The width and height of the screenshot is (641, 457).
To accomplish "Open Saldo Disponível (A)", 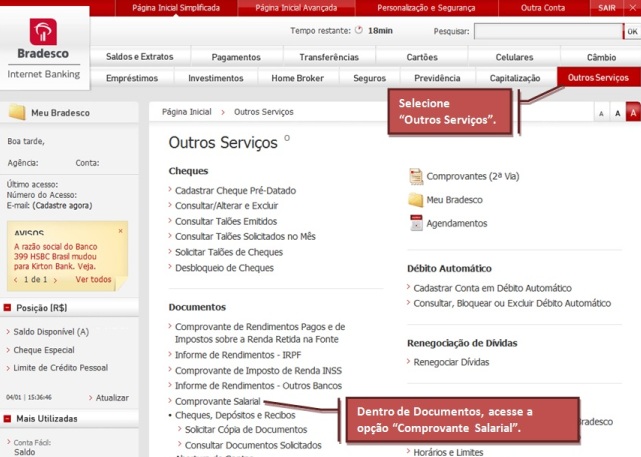I will 51,332.
